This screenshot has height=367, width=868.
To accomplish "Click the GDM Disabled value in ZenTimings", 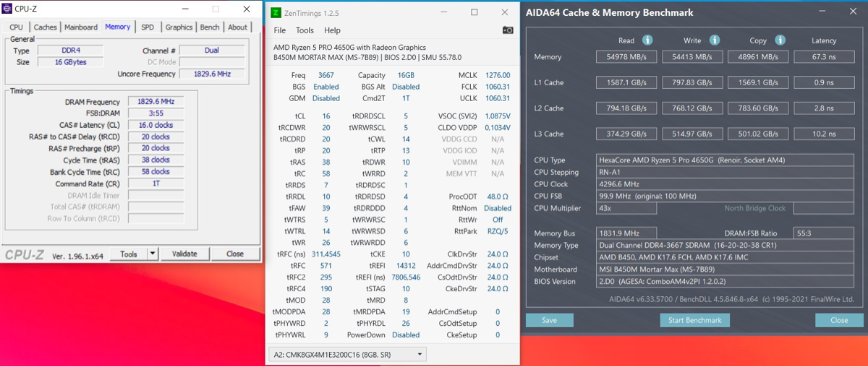I will coord(326,98).
